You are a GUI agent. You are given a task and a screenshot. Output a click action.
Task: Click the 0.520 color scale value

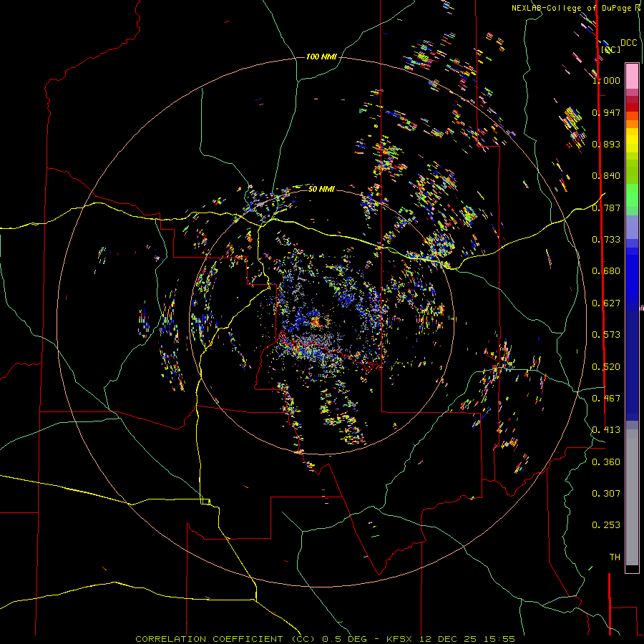(x=606, y=367)
